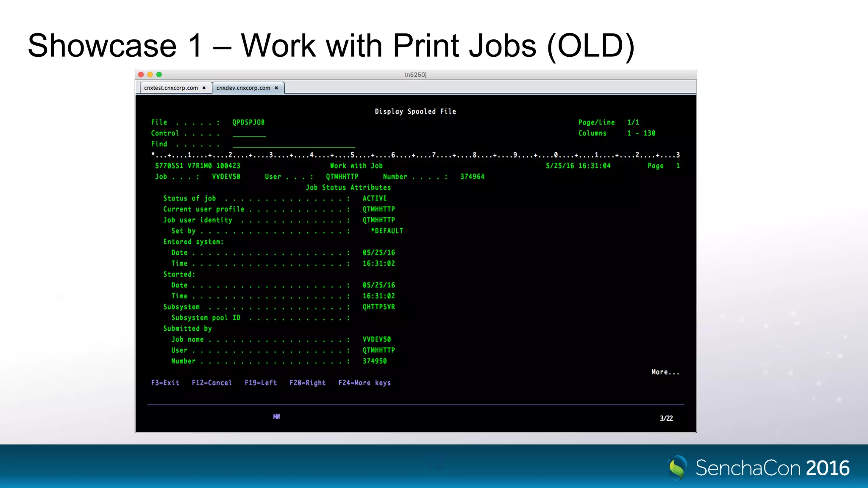Image resolution: width=868 pixels, height=488 pixels.
Task: Minimize tn5250j window with yellow button
Action: click(150, 75)
